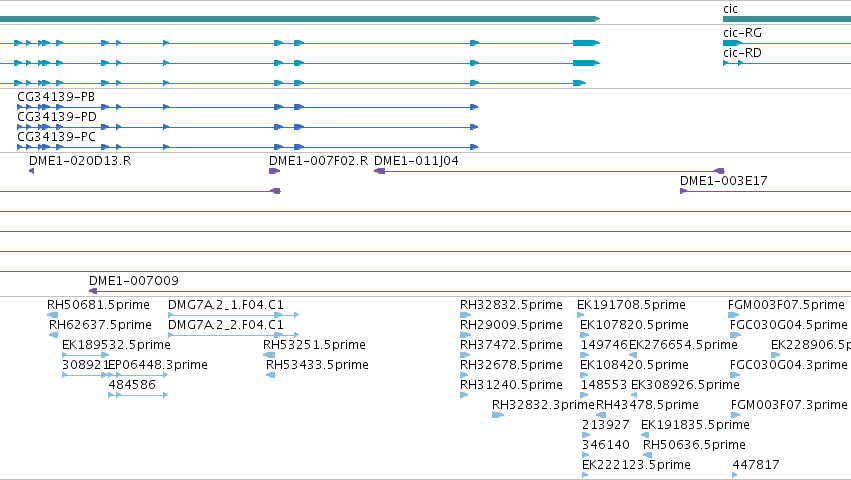Select EST RH31240.5prime
The width and height of the screenshot is (851, 480).
[511, 385]
